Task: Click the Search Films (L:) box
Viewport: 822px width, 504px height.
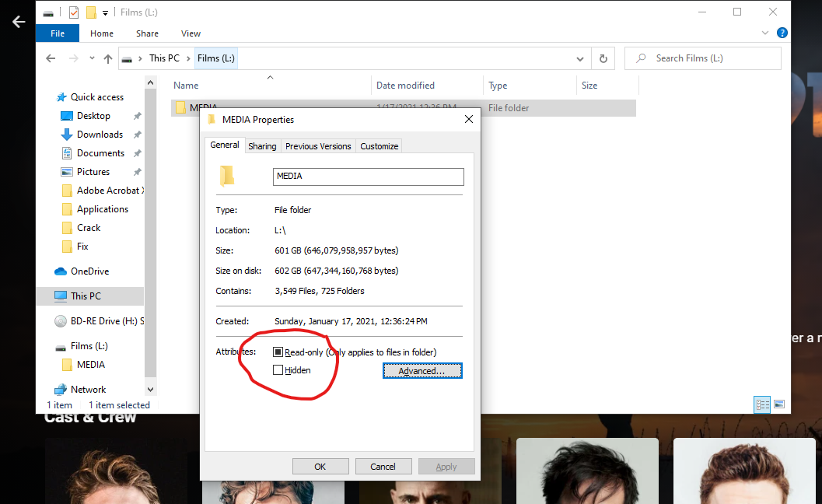Action: coord(703,58)
